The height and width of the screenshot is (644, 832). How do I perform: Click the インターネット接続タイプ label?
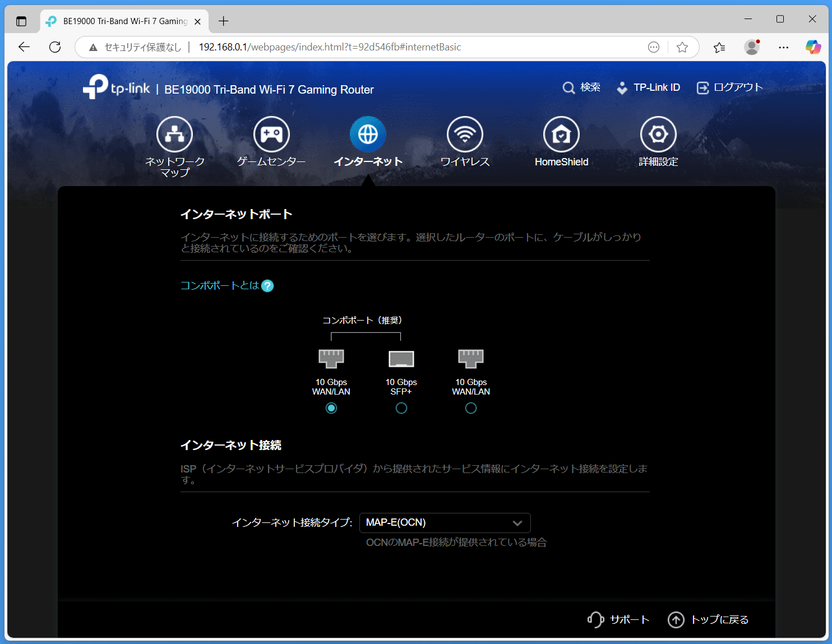click(292, 522)
